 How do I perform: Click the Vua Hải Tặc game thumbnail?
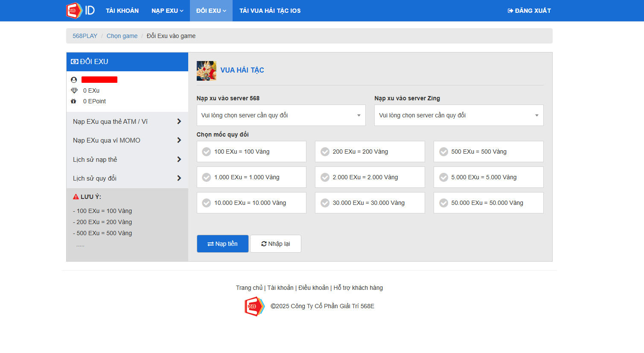click(206, 71)
